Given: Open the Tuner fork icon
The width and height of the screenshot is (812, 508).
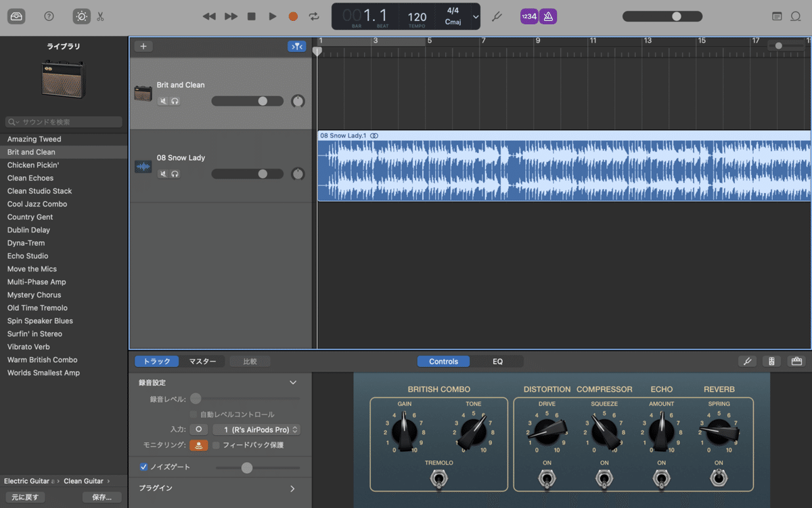Looking at the screenshot, I should 497,16.
